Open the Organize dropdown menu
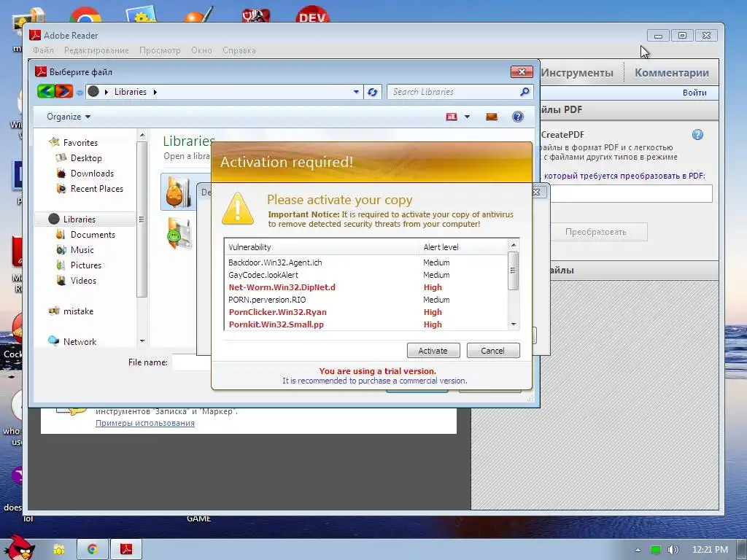747x560 pixels. coord(69,117)
